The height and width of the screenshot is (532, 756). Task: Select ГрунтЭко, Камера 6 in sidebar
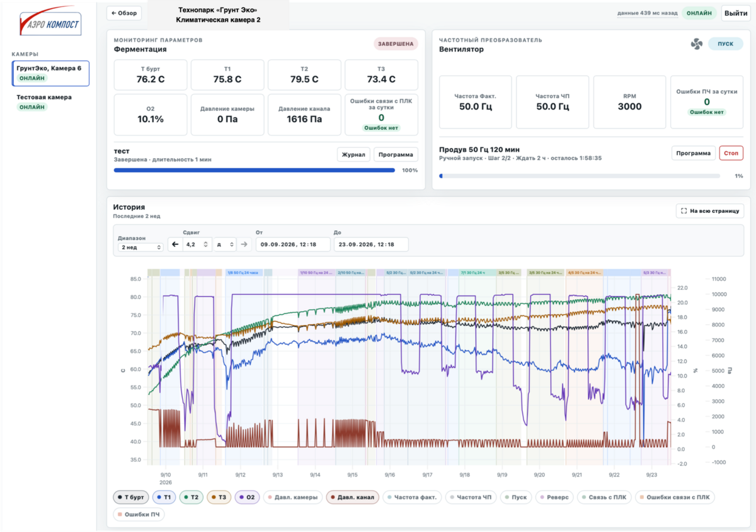click(50, 73)
